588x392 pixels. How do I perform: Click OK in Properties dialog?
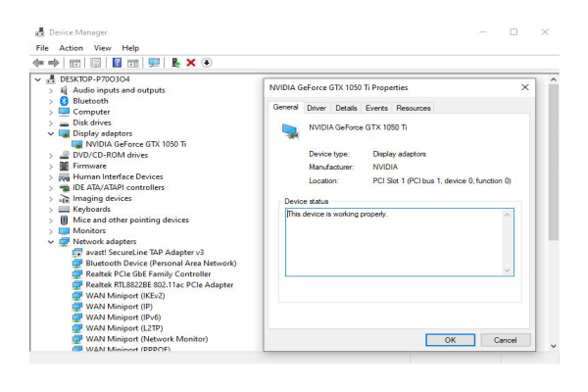pyautogui.click(x=450, y=340)
